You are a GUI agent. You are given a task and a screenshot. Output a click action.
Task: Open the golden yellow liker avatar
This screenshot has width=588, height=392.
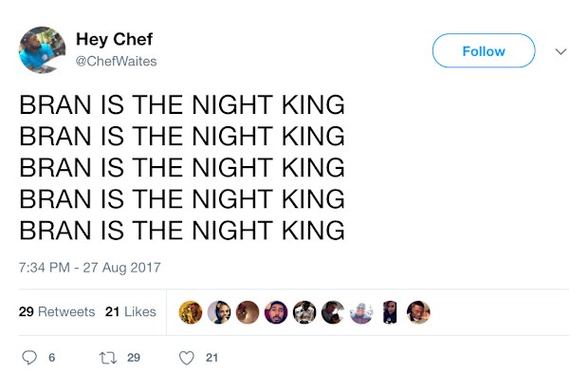pos(191,312)
